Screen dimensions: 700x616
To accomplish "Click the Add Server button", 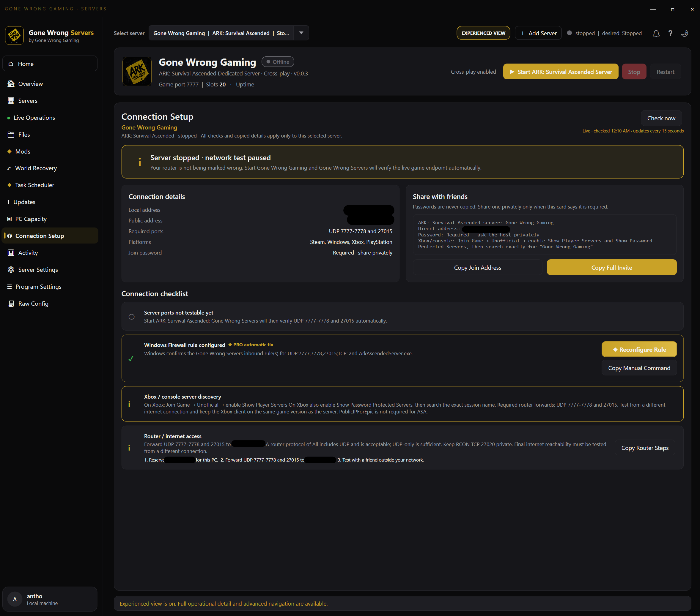I will pos(538,33).
